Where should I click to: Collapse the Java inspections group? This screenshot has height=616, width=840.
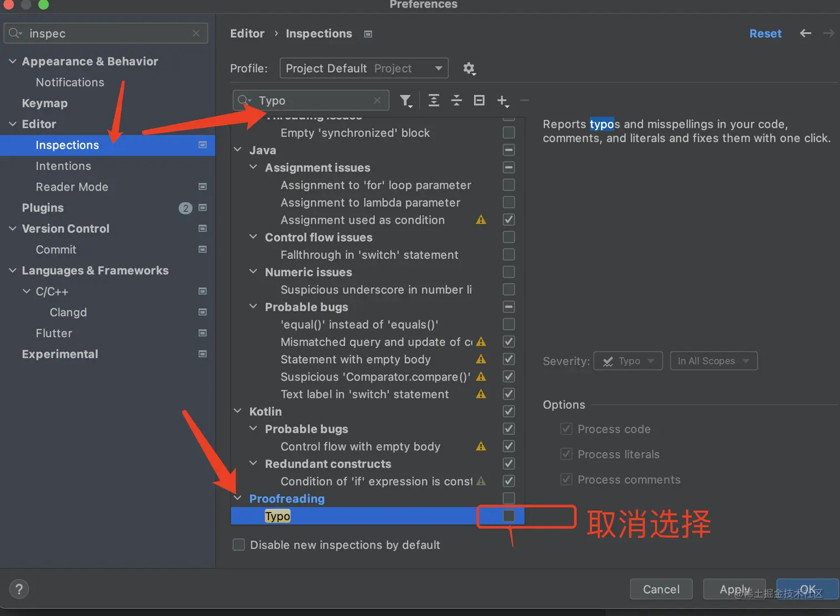(238, 150)
